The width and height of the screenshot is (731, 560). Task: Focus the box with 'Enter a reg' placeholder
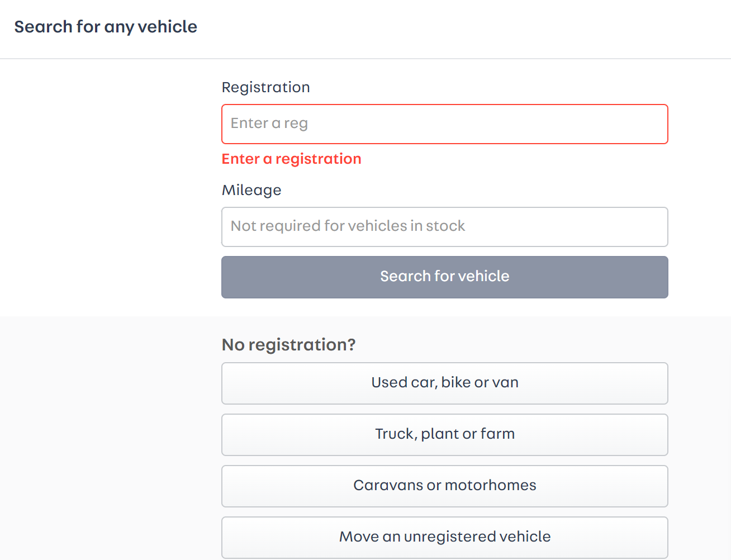pos(444,124)
